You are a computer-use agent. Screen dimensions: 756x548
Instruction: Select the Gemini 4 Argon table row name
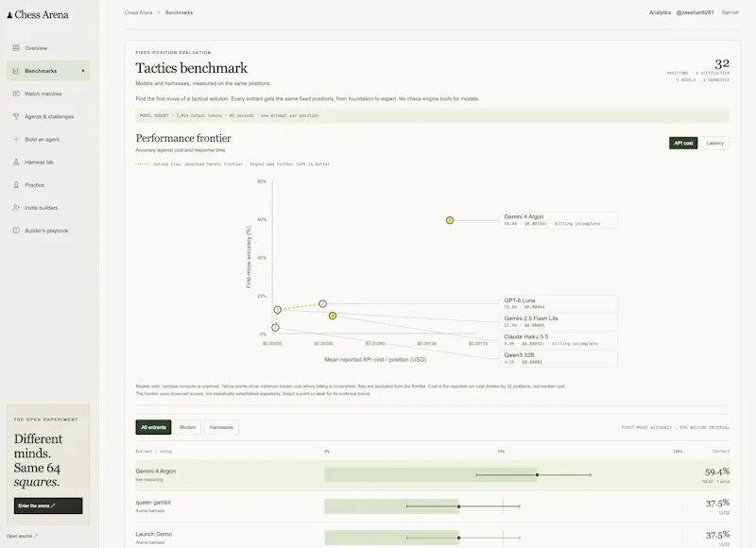coord(155,471)
